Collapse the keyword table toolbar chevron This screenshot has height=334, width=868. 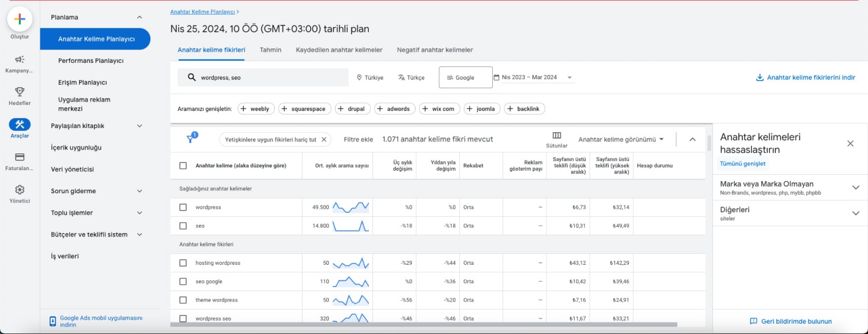coord(692,139)
